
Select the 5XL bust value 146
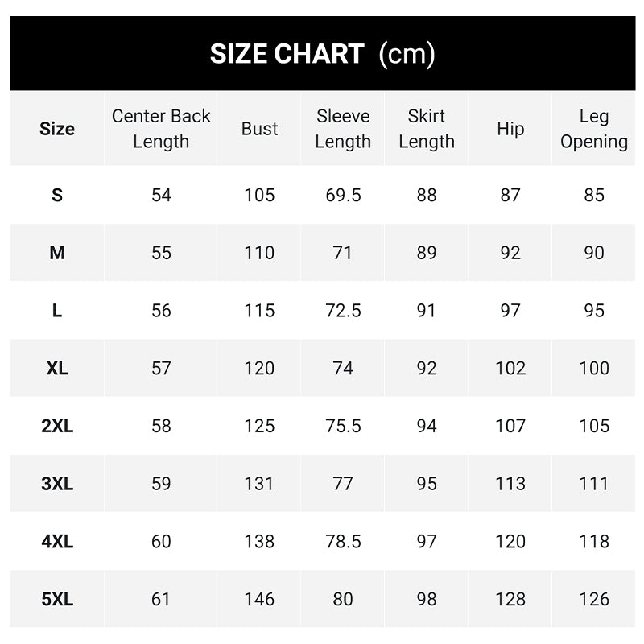(259, 600)
